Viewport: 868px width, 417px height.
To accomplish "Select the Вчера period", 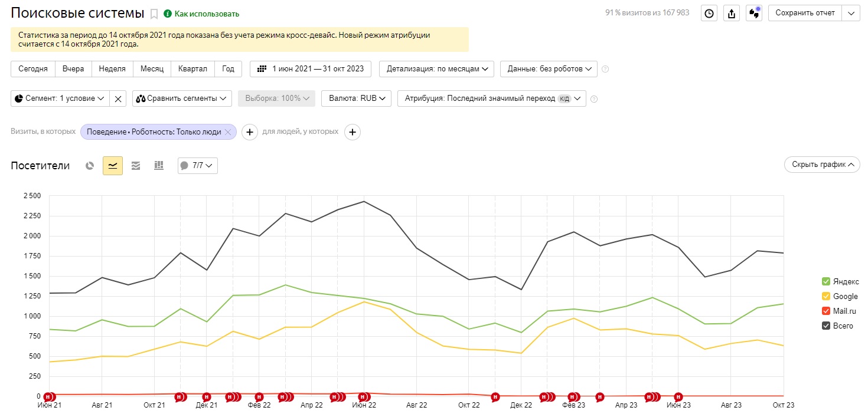I will click(x=74, y=69).
